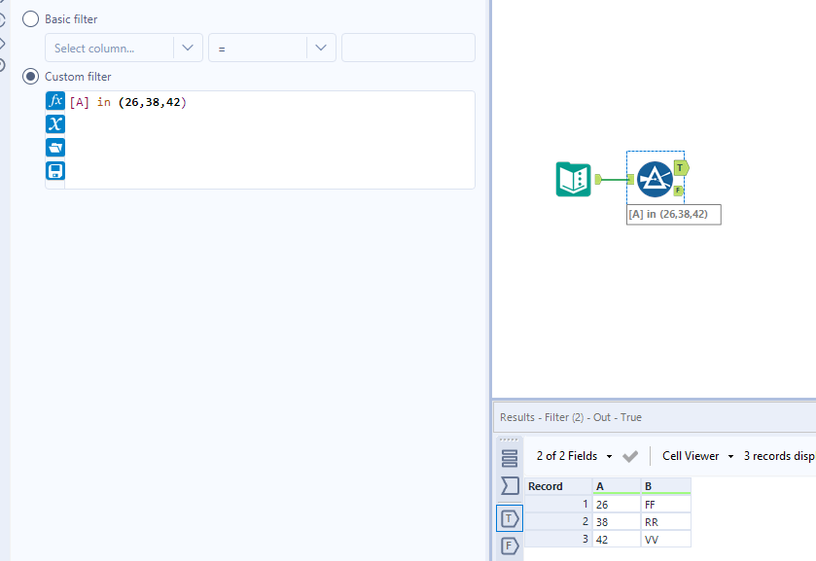Open the Cell Viewer dropdown
The width and height of the screenshot is (816, 561).
697,456
